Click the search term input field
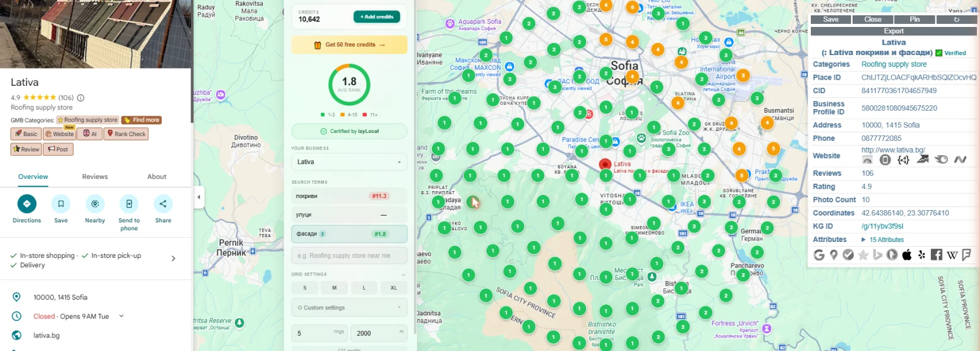Screen dimensions: 980x351 pos(349,255)
